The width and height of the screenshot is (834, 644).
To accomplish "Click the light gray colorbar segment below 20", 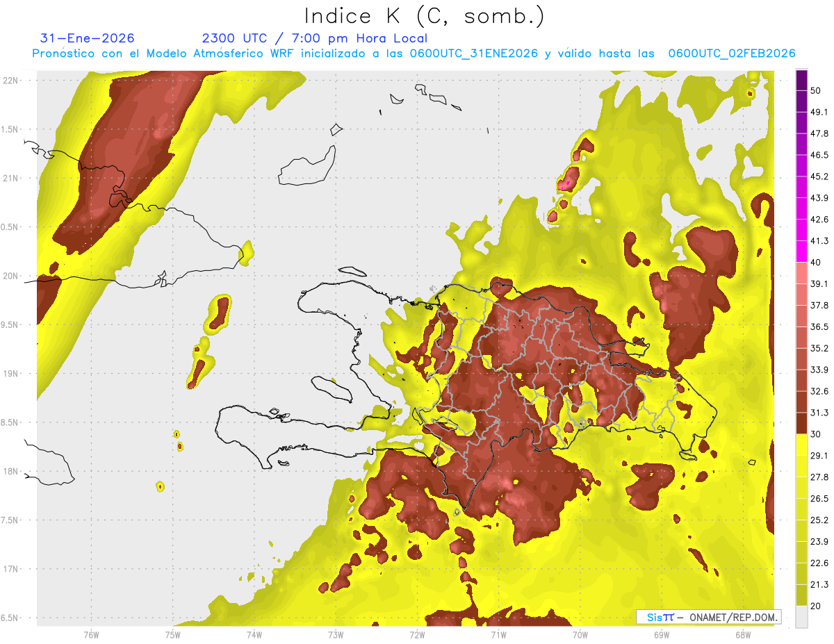I will [x=801, y=616].
